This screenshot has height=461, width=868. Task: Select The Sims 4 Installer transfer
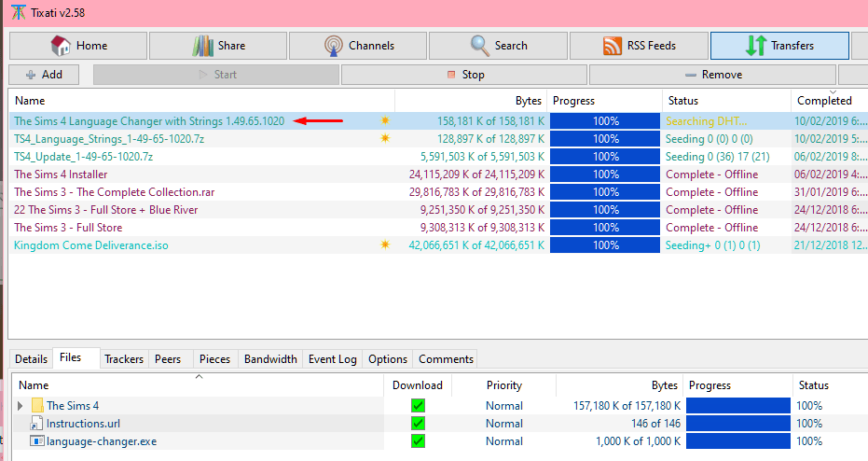tap(61, 174)
